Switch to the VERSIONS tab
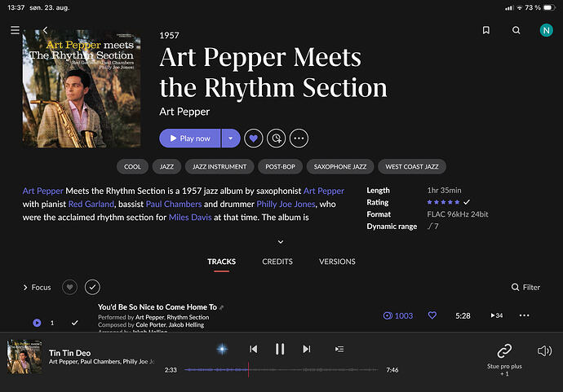The height and width of the screenshot is (392, 563). pyautogui.click(x=337, y=262)
